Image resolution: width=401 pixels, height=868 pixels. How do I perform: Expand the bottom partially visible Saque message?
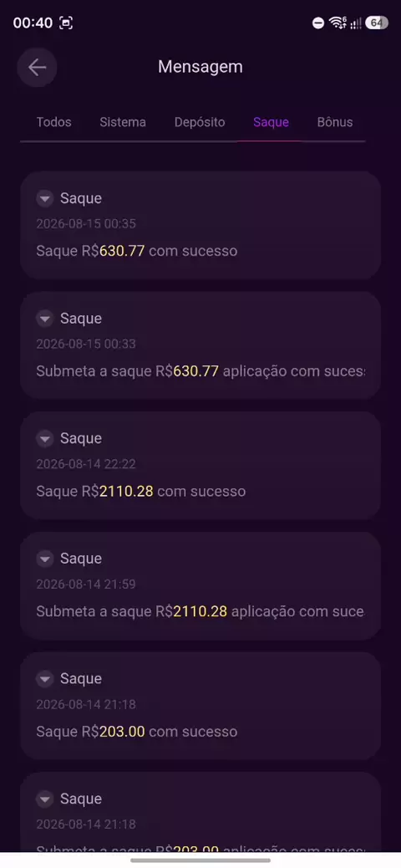click(x=45, y=799)
